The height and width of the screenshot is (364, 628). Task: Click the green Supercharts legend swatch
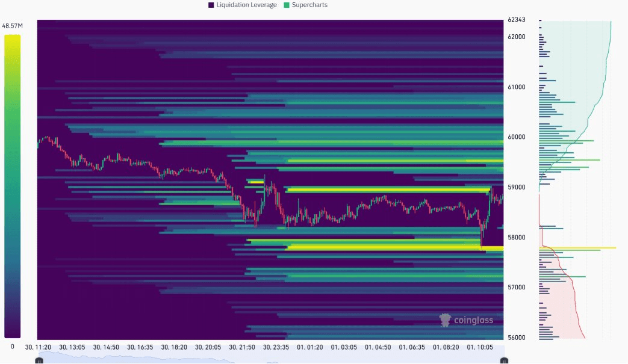[287, 5]
